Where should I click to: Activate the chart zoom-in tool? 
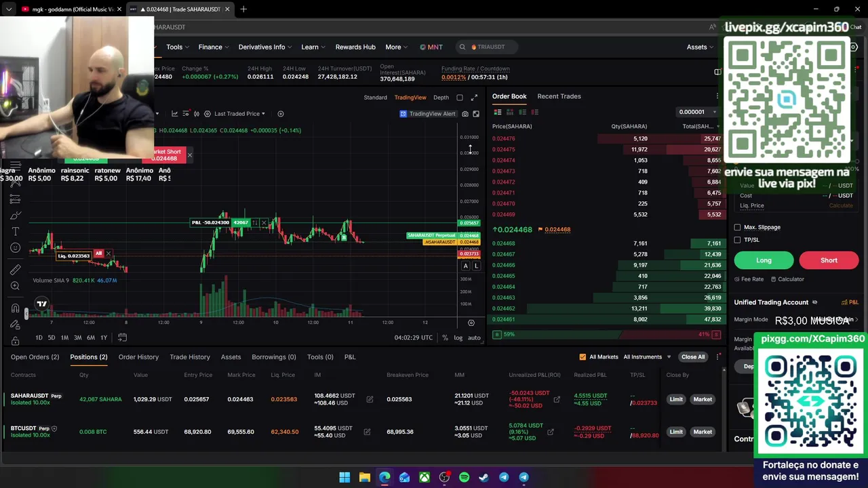tap(15, 286)
